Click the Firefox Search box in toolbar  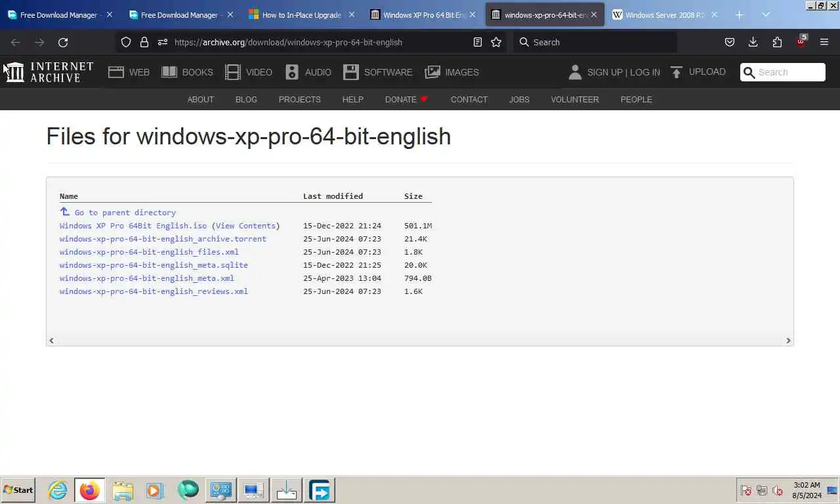pyautogui.click(x=595, y=42)
